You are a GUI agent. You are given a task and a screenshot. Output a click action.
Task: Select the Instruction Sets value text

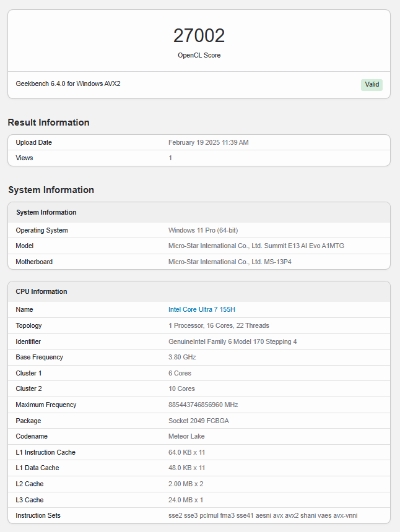[x=263, y=516]
